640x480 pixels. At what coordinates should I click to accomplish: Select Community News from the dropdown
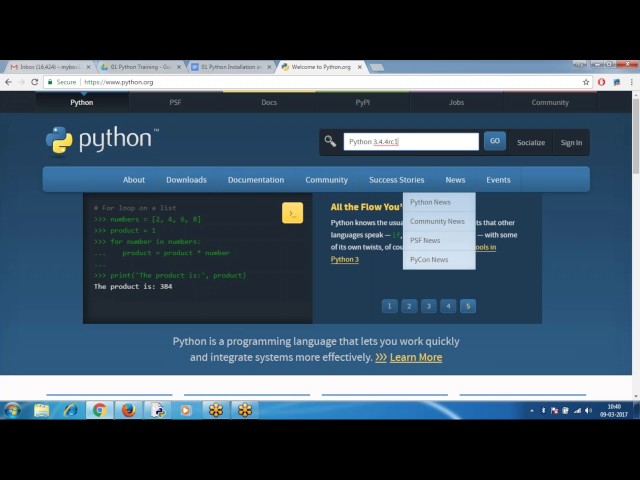pyautogui.click(x=439, y=221)
